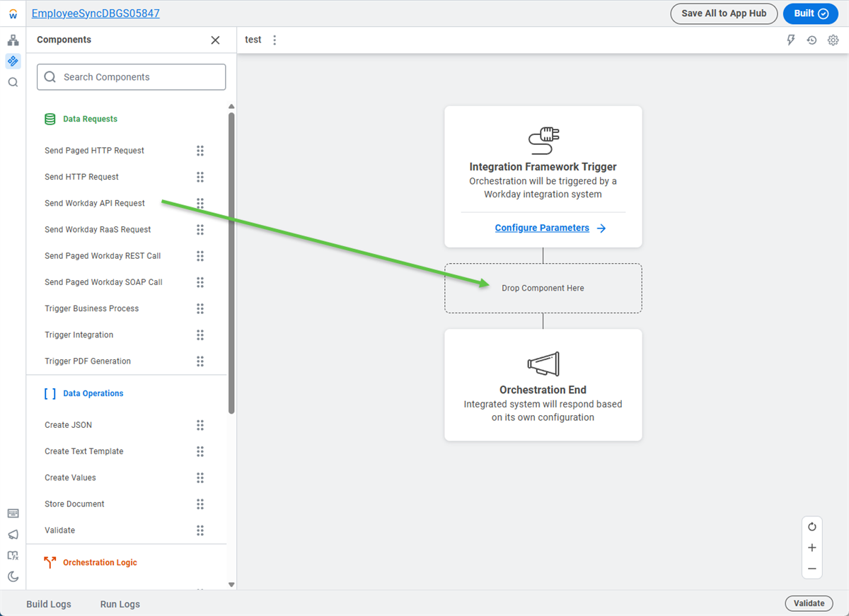Grab the Create Text Template handle

(200, 451)
